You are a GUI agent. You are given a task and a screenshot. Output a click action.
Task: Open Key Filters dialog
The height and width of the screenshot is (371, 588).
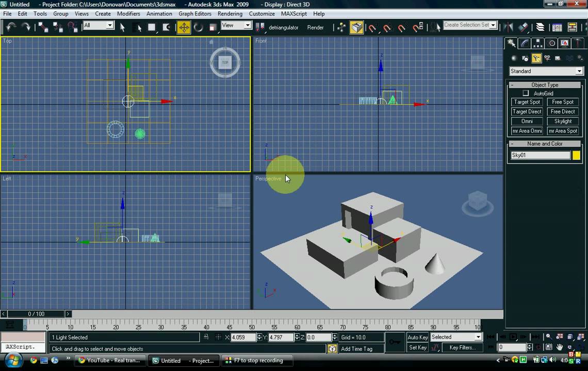click(462, 348)
